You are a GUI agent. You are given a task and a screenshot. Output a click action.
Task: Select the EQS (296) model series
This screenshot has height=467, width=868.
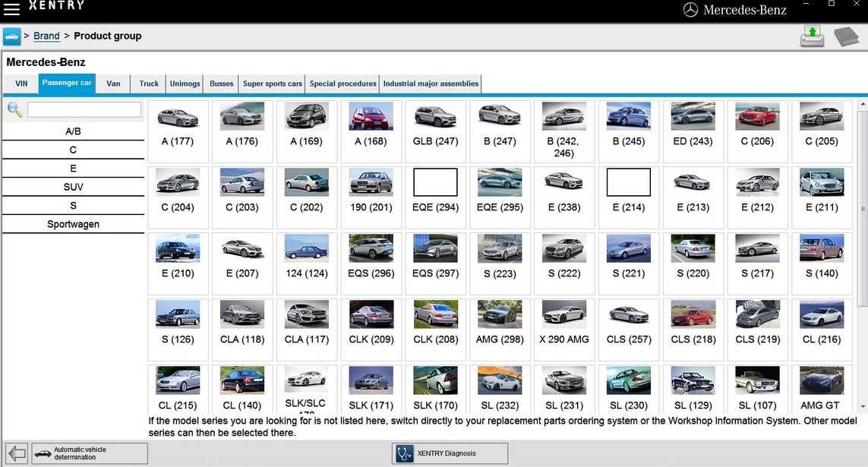click(371, 263)
